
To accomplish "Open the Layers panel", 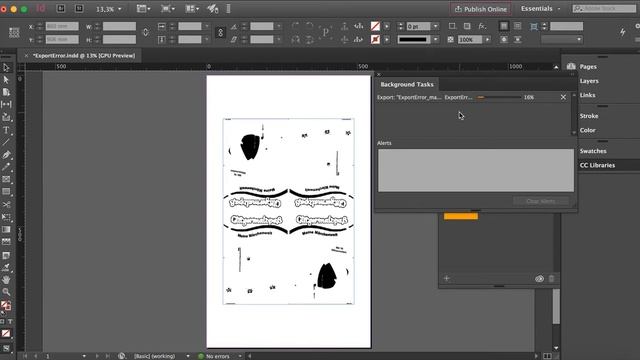I will click(589, 81).
